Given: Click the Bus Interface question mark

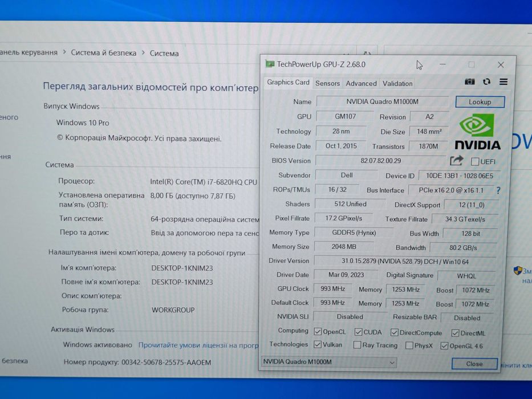Looking at the screenshot, I should tap(498, 190).
